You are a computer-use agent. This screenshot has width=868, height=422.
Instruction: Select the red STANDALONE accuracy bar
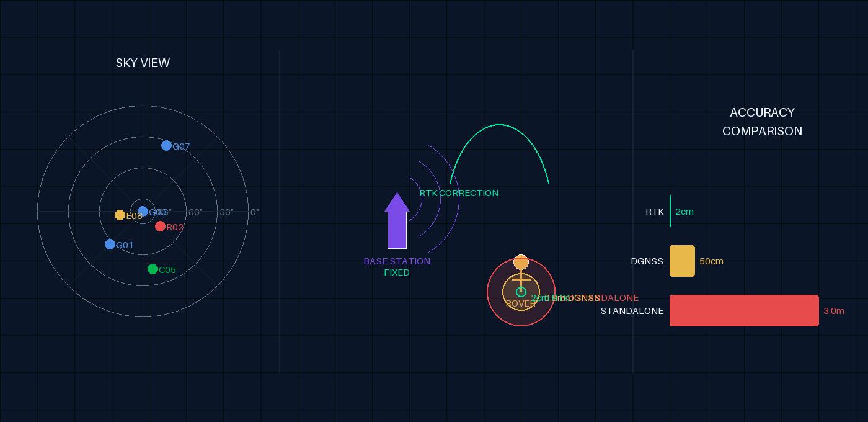coord(744,310)
